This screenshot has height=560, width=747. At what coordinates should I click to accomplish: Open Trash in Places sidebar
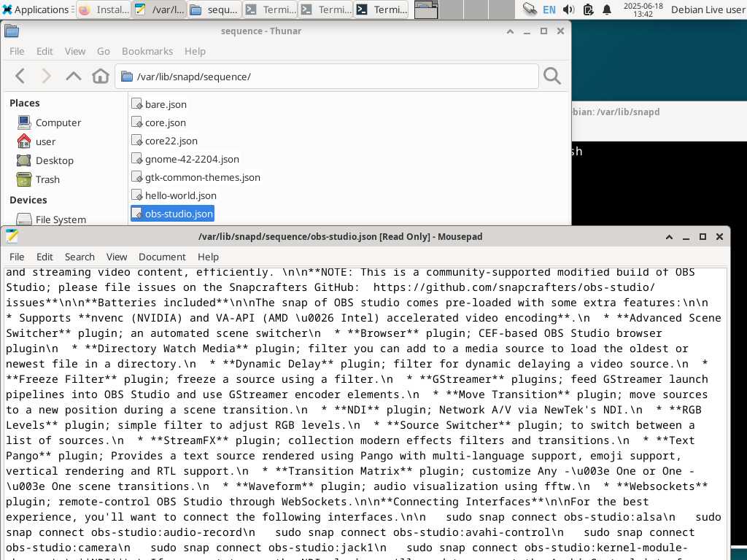tap(38, 179)
